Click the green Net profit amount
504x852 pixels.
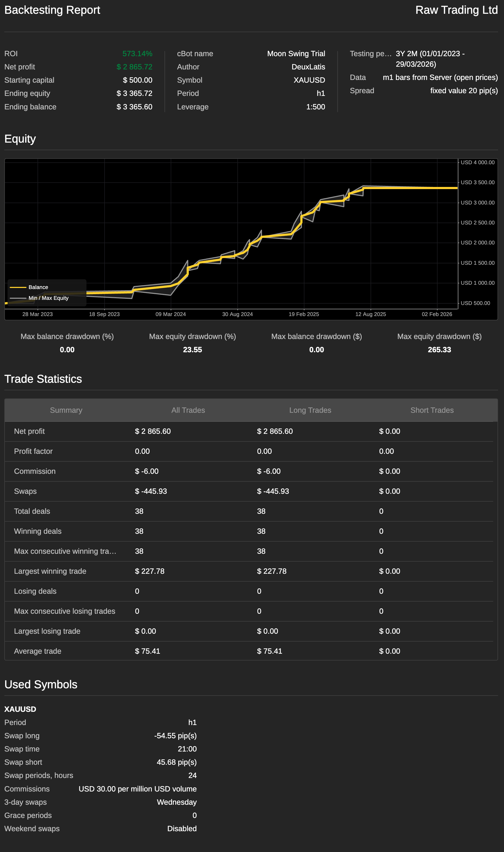[134, 67]
